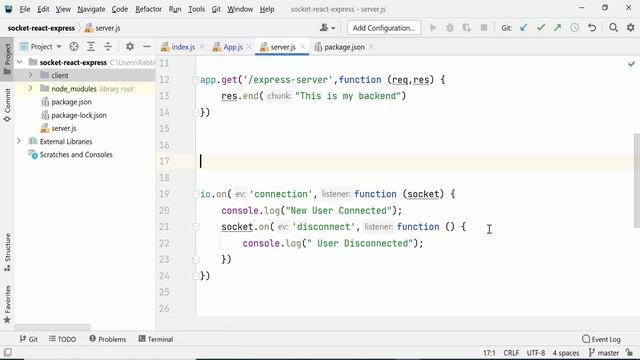640x360 pixels.
Task: Hide the Project tool window
Action: (x=147, y=47)
